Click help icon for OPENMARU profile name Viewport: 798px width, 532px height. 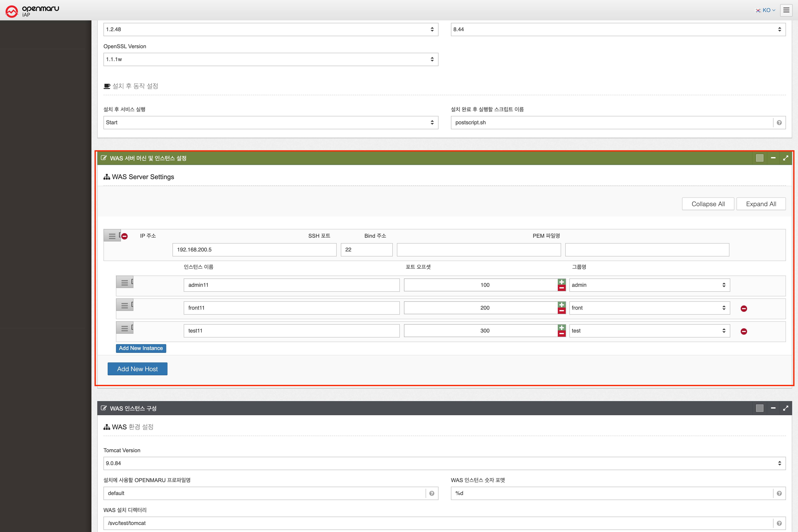pos(432,493)
